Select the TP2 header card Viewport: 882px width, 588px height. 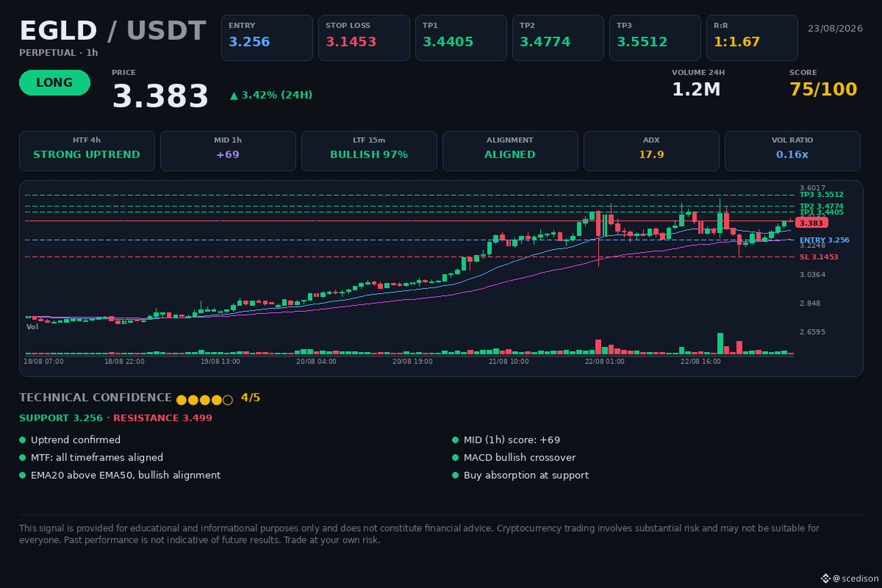558,38
